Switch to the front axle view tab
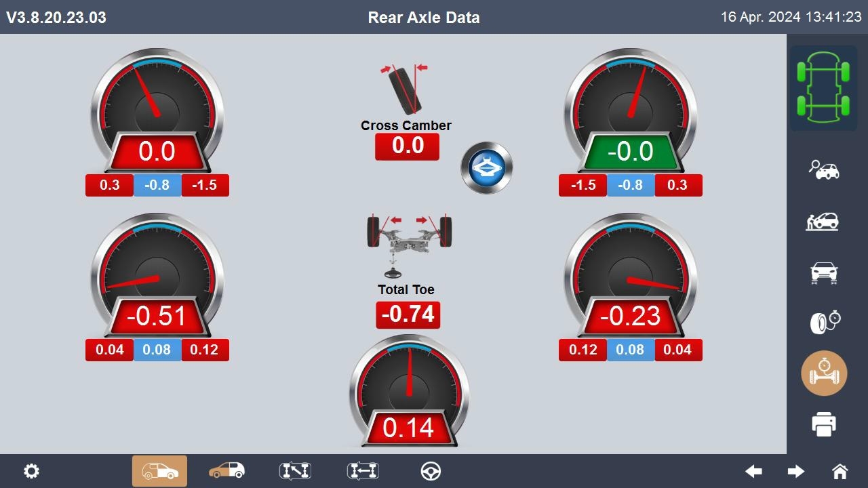 pos(226,470)
